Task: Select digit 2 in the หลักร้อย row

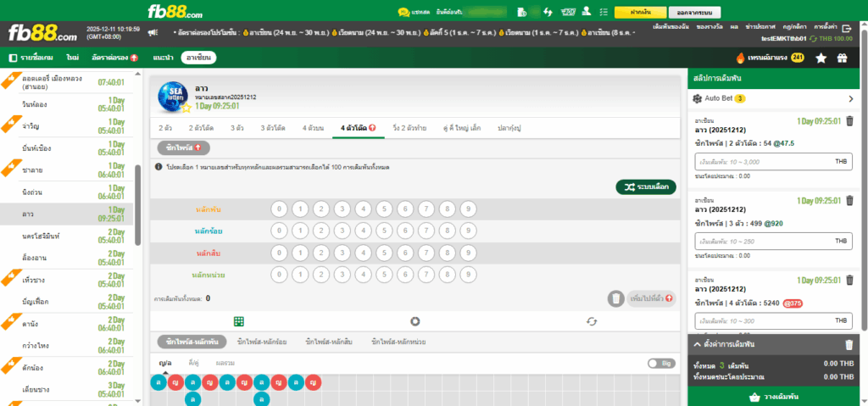Action: point(321,231)
